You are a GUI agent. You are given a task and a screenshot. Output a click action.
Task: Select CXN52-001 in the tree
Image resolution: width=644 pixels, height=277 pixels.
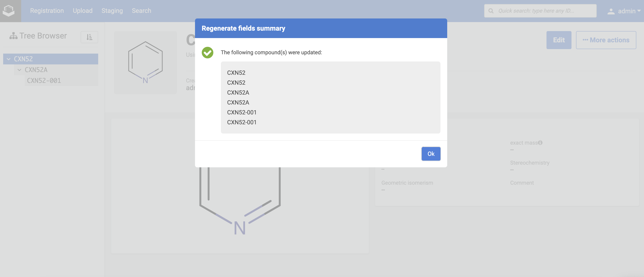click(x=44, y=80)
